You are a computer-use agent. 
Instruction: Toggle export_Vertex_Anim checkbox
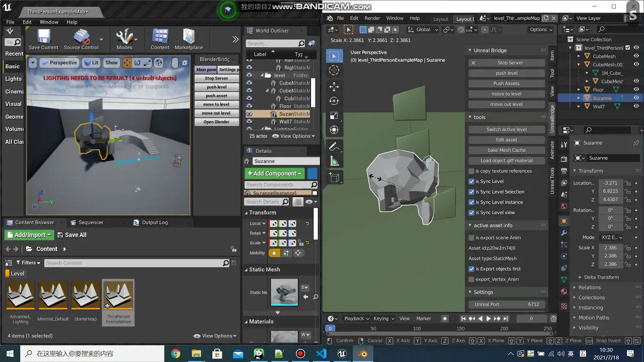pos(471,280)
